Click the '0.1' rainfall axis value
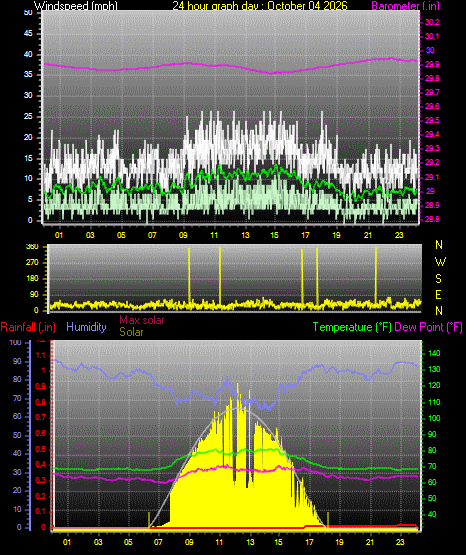This screenshot has height=555, width=466. (x=41, y=511)
